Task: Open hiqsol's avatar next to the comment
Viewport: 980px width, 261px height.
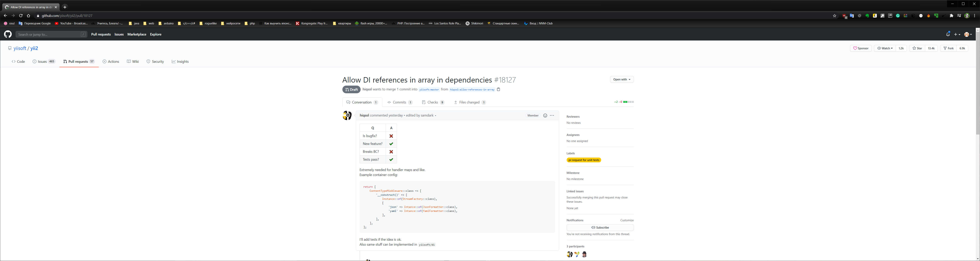Action: point(347,116)
